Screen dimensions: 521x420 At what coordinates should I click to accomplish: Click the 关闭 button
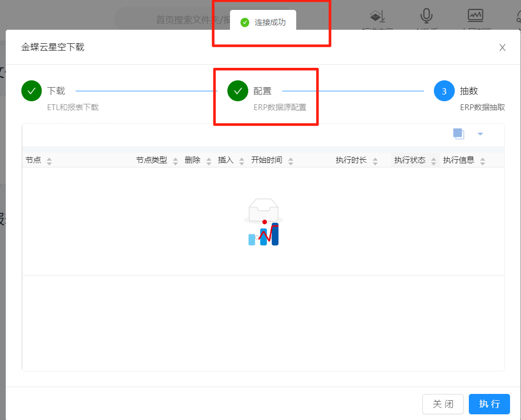click(443, 404)
